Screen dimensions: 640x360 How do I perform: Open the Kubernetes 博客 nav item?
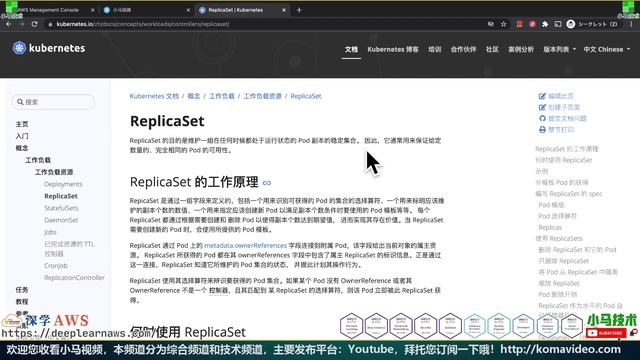tap(393, 49)
